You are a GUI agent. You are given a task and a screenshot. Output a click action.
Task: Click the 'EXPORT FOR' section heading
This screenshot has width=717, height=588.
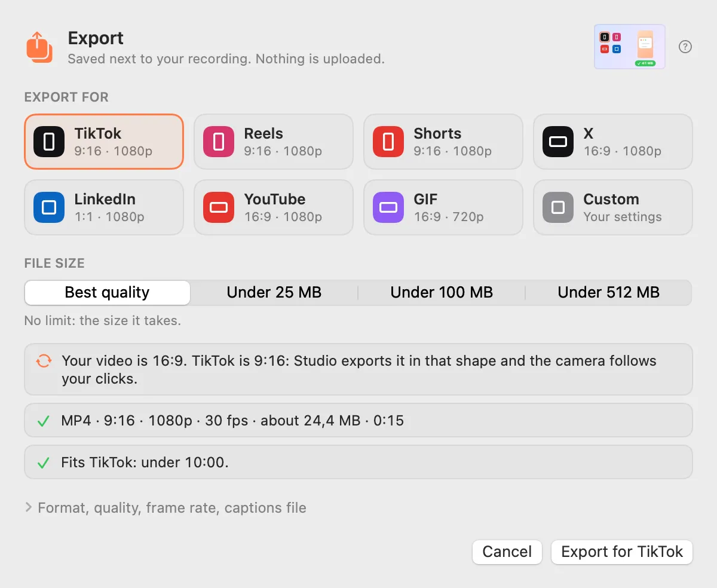click(66, 97)
